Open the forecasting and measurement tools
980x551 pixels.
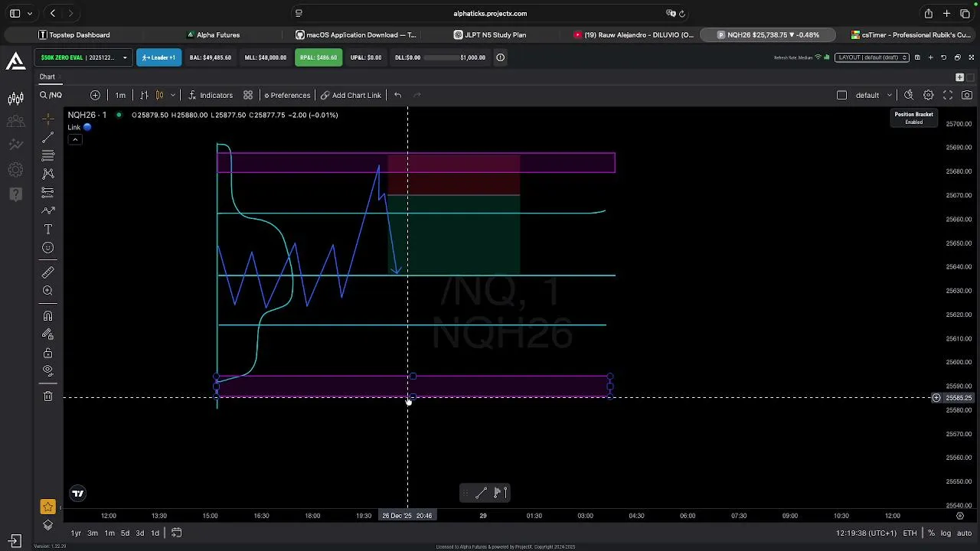tap(47, 192)
